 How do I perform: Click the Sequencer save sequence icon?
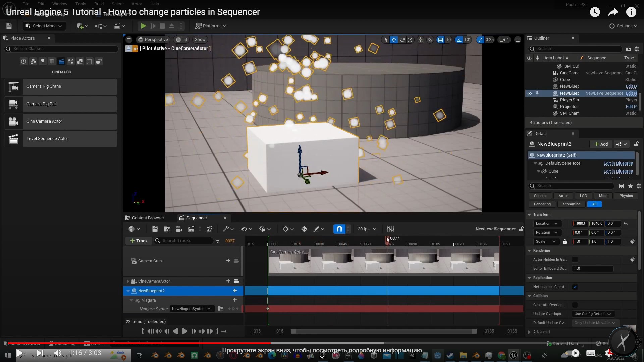point(155,229)
